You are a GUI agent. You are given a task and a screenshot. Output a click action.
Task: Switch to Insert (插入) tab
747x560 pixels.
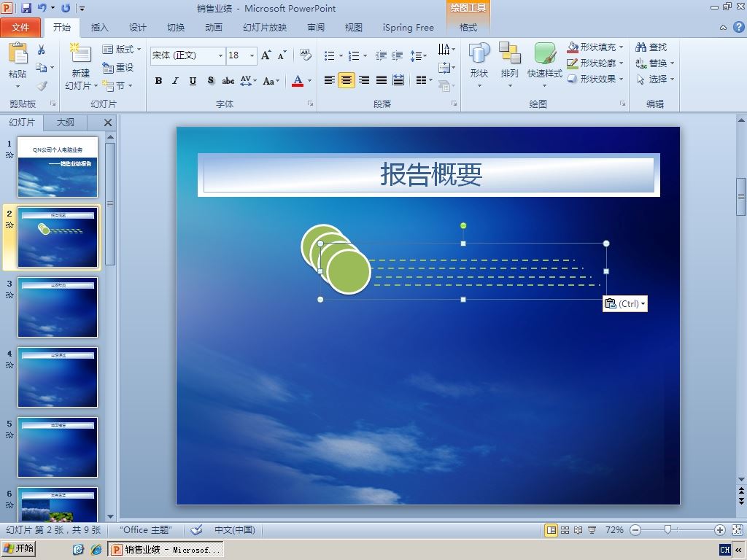[99, 28]
